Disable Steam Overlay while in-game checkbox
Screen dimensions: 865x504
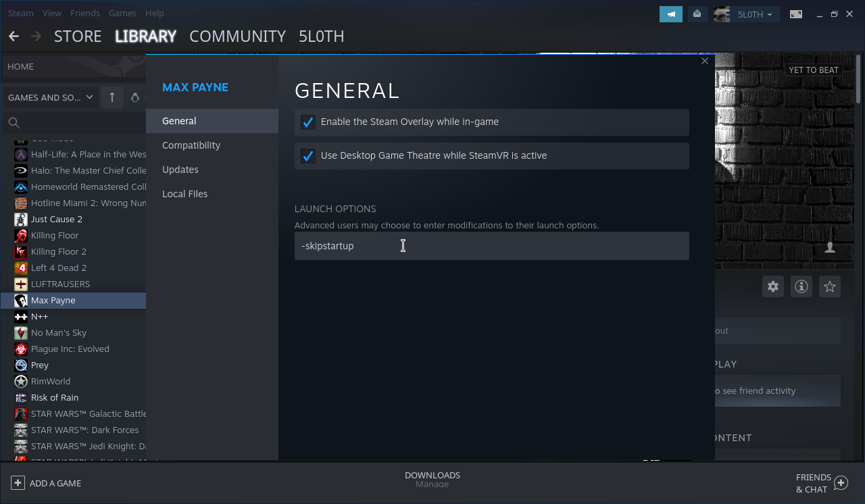point(307,122)
